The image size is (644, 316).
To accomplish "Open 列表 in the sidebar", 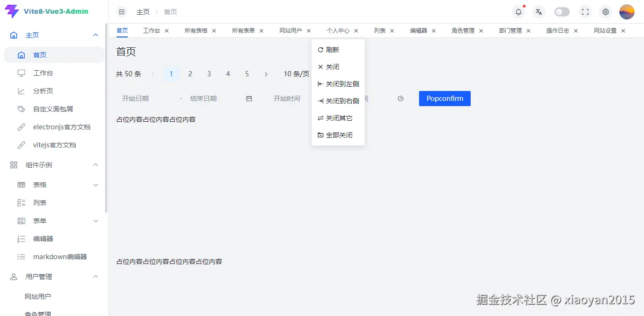I will click(x=54, y=203).
